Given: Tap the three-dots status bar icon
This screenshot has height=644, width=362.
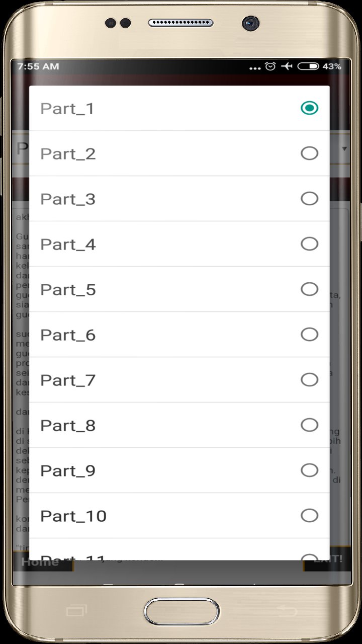Looking at the screenshot, I should tap(255, 67).
